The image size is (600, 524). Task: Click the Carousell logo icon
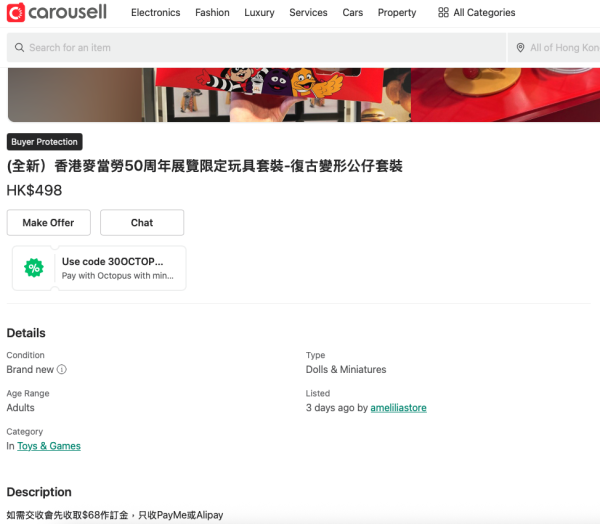(x=15, y=13)
